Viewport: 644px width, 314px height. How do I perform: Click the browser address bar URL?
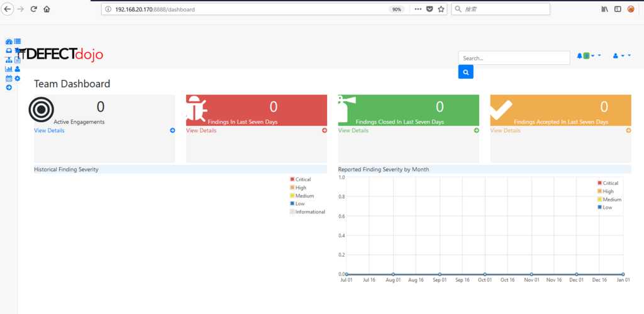[x=155, y=9]
